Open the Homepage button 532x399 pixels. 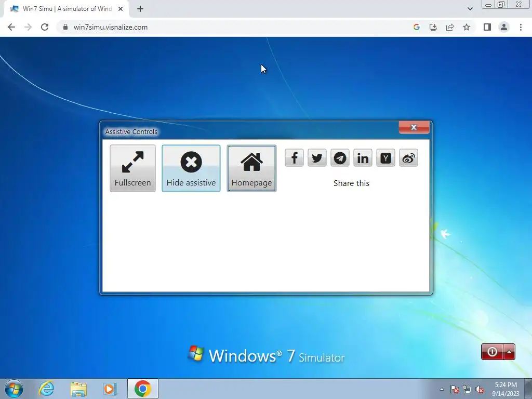point(251,168)
